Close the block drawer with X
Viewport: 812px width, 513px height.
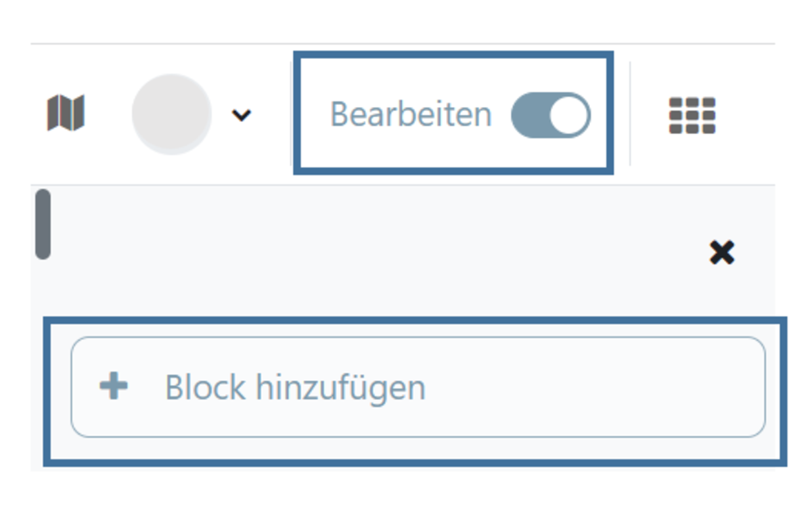coord(721,252)
